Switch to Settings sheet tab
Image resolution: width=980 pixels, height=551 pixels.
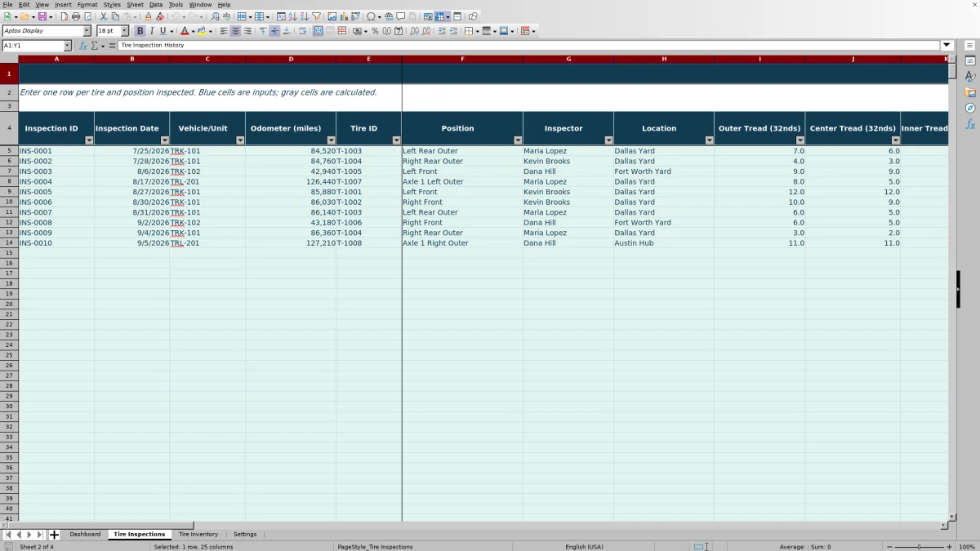(x=245, y=535)
